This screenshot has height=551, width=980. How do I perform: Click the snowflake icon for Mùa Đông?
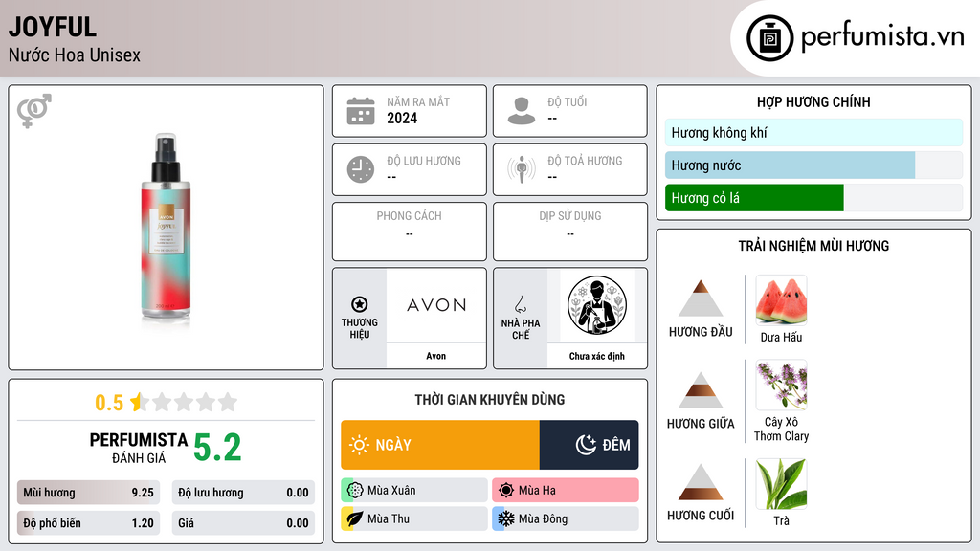(x=506, y=518)
